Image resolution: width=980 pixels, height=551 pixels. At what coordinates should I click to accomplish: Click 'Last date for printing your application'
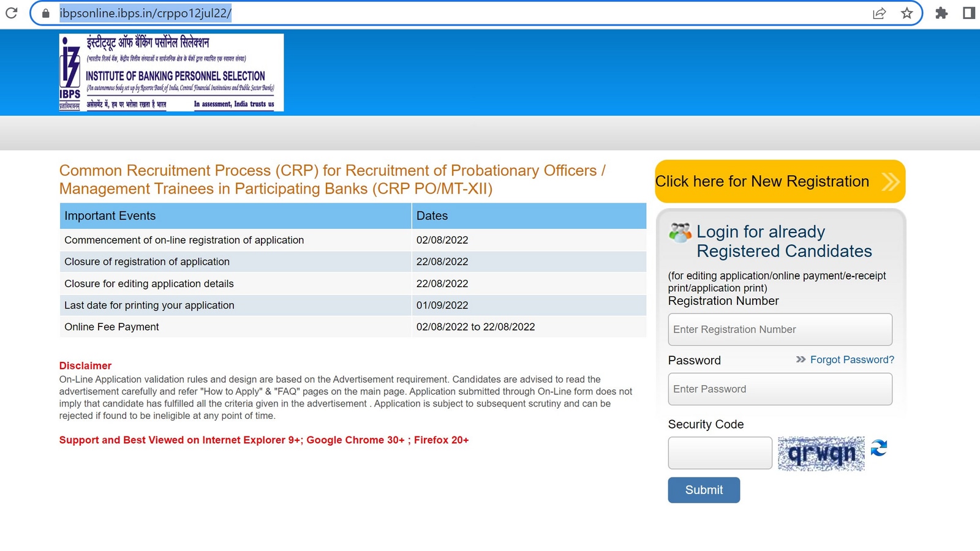click(149, 305)
